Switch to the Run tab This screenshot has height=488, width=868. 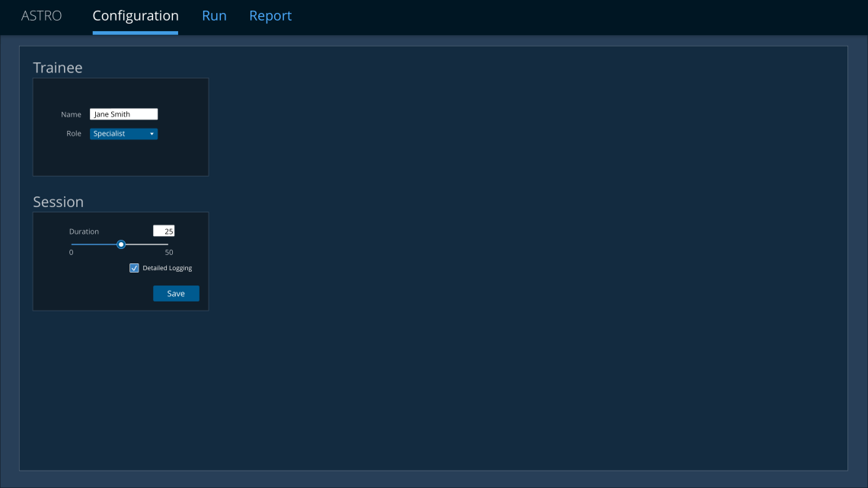coord(214,15)
